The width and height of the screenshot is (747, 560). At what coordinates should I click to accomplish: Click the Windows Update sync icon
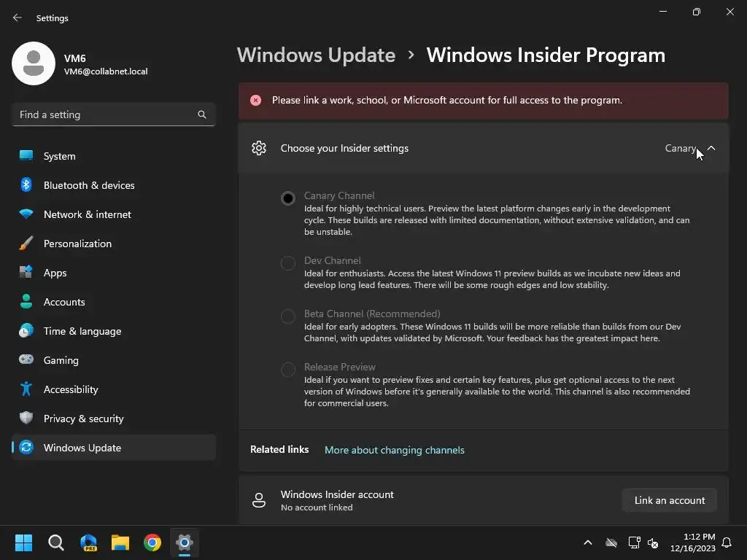point(26,447)
